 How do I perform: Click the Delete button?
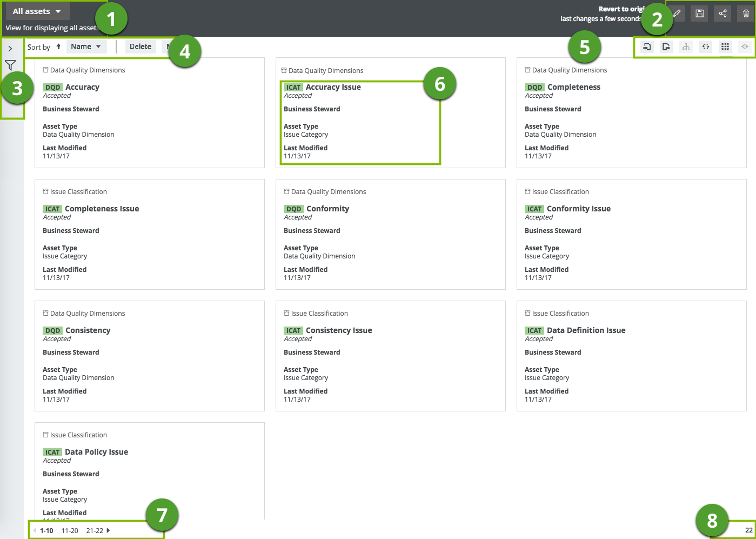[141, 46]
